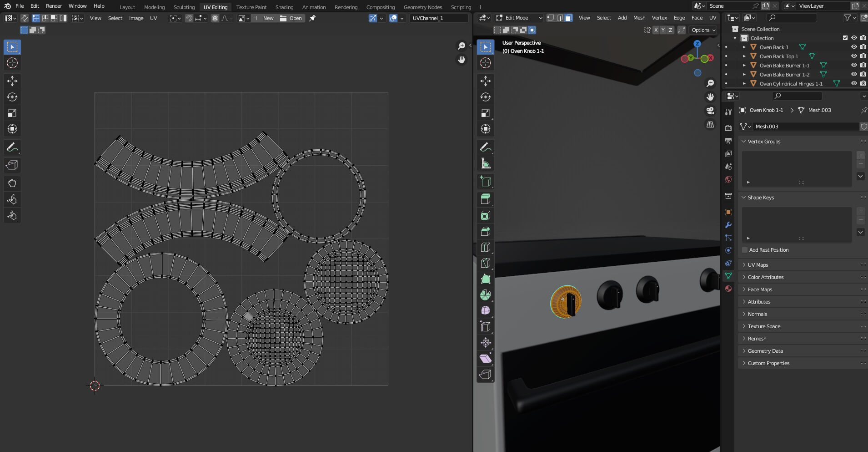Select the Move tool in the 3D viewport
The width and height of the screenshot is (868, 452).
(486, 81)
